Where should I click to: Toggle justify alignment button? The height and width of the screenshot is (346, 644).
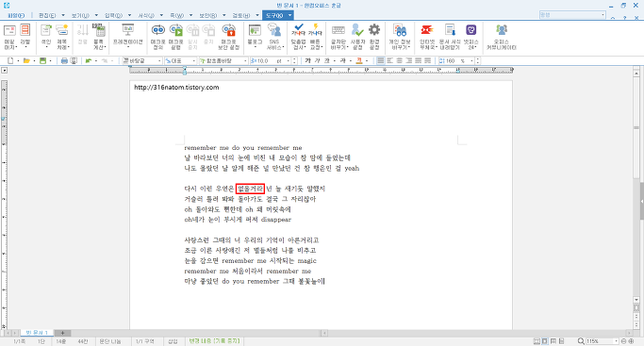pos(381,60)
